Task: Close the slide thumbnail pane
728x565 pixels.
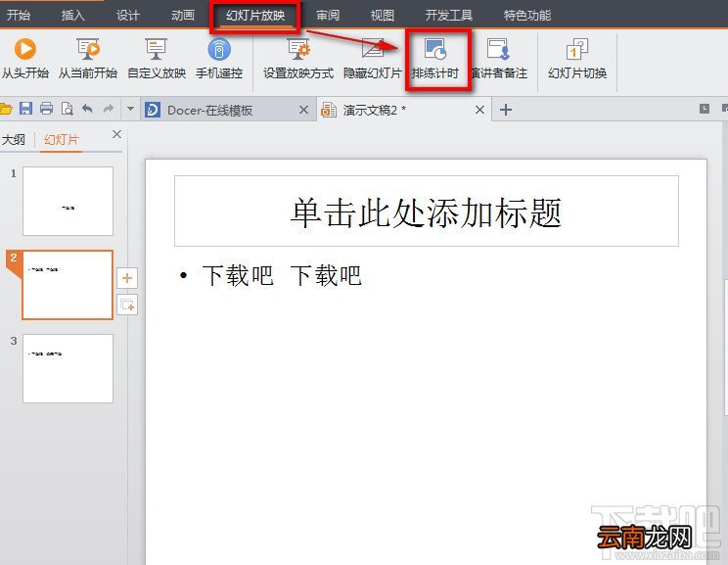Action: click(x=117, y=134)
